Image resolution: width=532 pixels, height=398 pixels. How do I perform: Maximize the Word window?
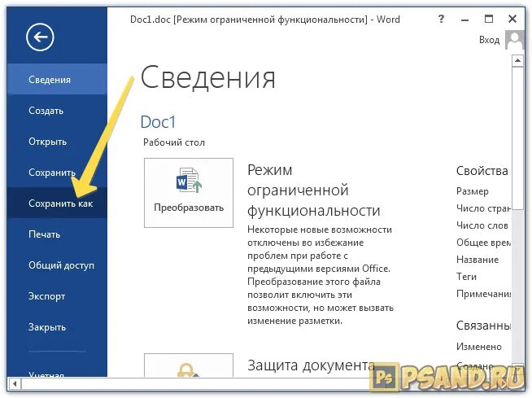point(489,19)
